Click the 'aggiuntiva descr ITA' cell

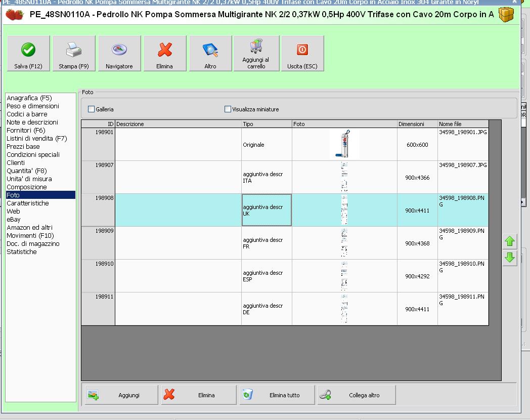267,177
